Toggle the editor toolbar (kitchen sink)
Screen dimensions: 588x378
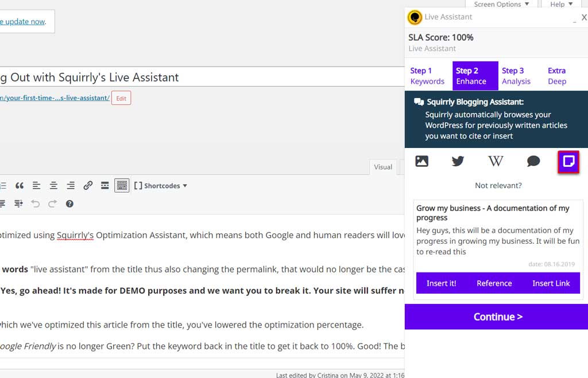(x=122, y=186)
